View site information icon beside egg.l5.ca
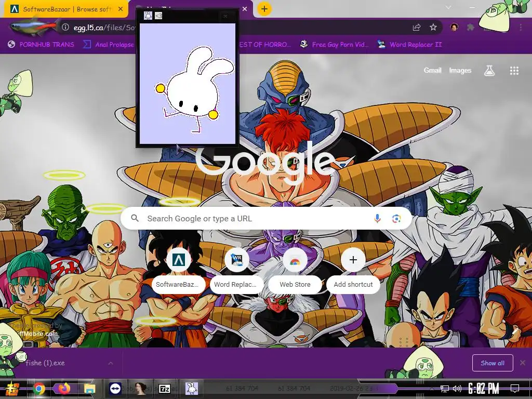Screen dimensions: 532x399 coord(65,28)
